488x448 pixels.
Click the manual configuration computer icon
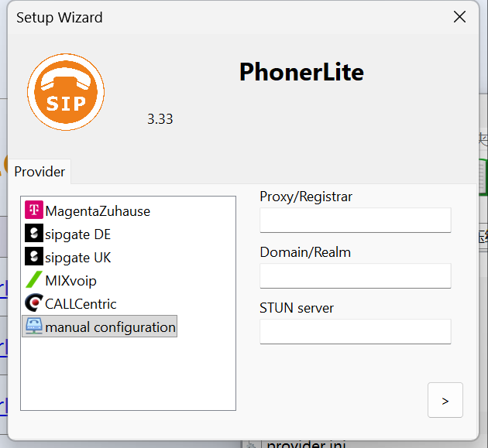click(x=34, y=327)
